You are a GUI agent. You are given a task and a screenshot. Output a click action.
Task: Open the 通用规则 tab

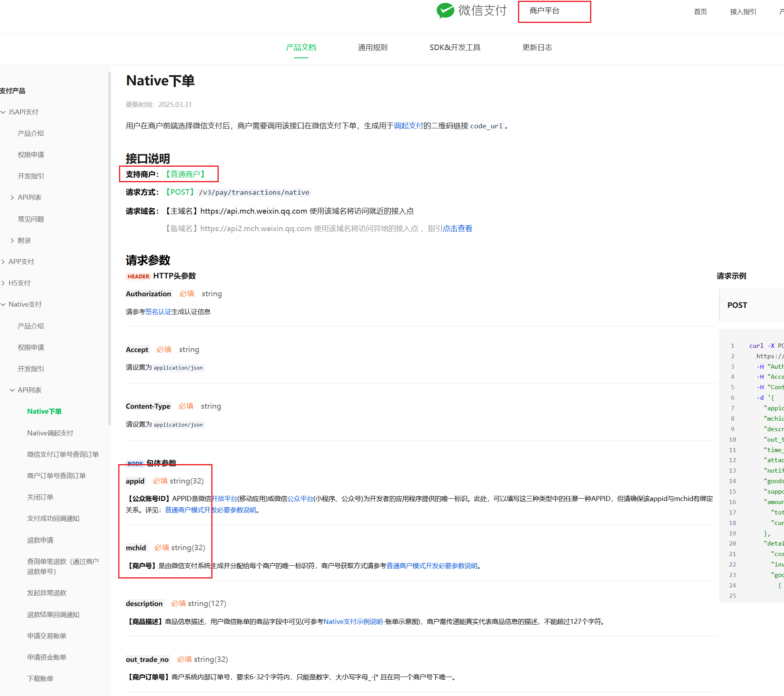coord(373,47)
